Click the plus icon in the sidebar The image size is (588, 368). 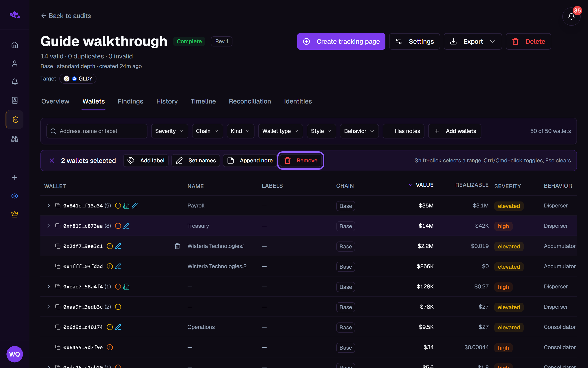pyautogui.click(x=14, y=178)
